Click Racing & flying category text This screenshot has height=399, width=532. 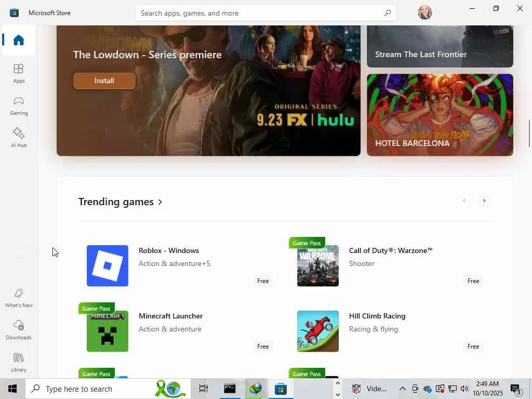373,329
